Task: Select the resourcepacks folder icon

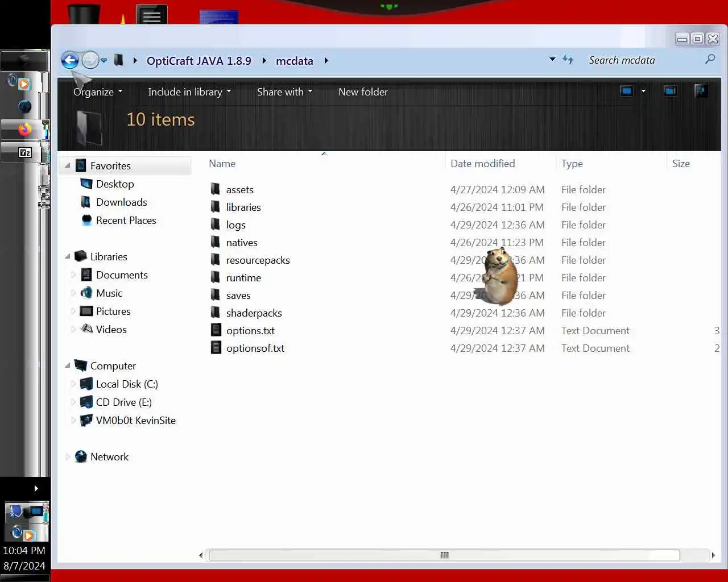Action: click(216, 260)
